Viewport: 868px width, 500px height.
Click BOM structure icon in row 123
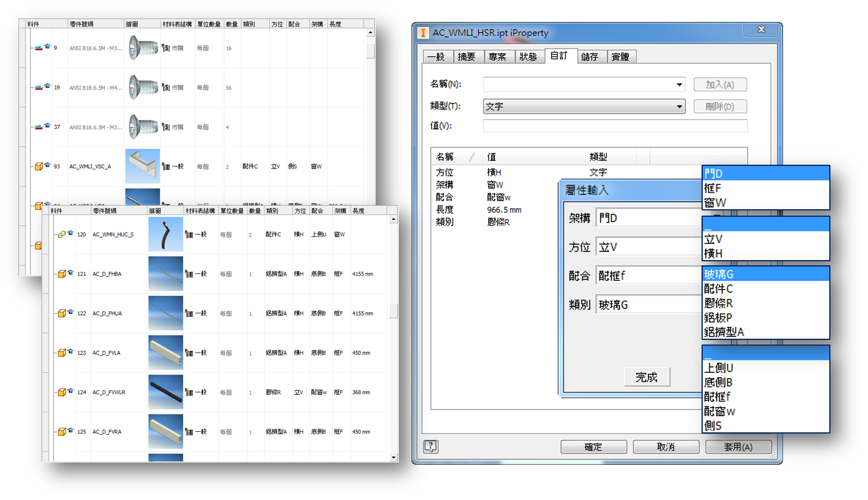[189, 353]
